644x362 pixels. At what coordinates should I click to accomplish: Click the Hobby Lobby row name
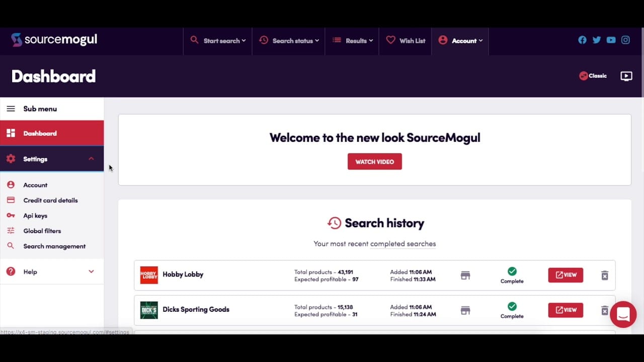pyautogui.click(x=183, y=275)
